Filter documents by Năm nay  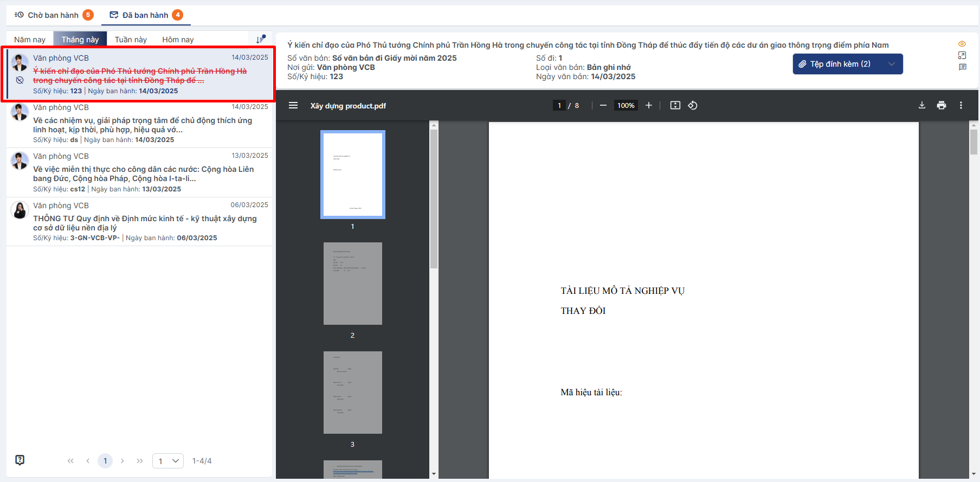coord(30,40)
